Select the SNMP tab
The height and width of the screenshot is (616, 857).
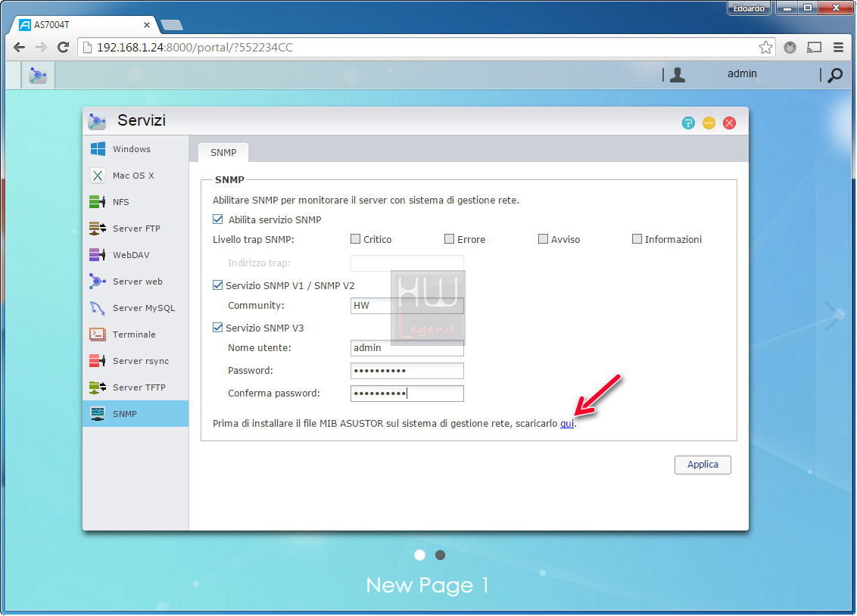click(x=223, y=152)
